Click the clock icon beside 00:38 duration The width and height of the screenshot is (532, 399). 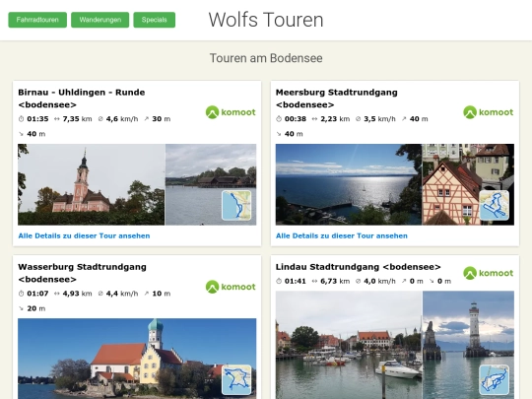click(279, 119)
